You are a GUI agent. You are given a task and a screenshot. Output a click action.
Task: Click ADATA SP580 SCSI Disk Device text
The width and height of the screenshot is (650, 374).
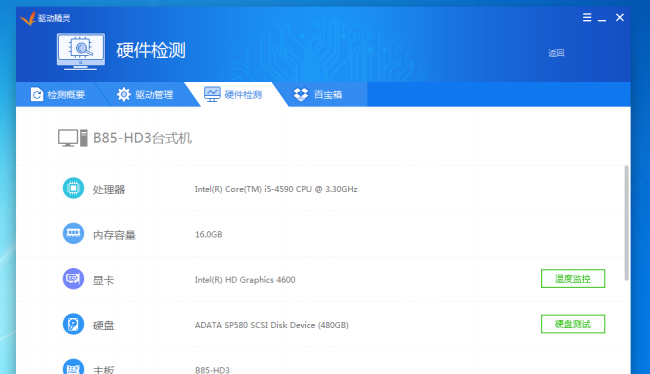pos(272,325)
